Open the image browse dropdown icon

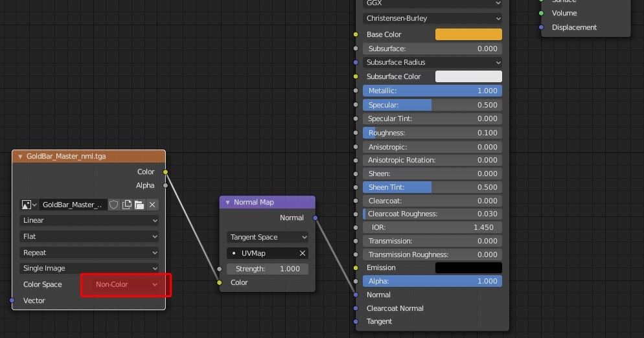tap(29, 205)
